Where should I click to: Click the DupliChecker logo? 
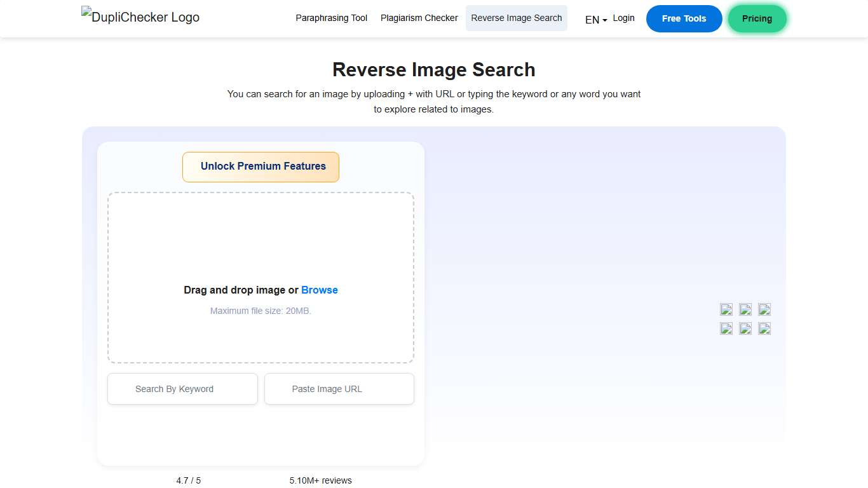[140, 17]
